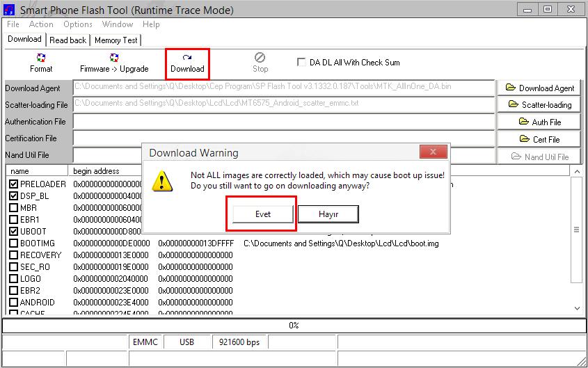Tick the RECOVERY partition checkbox

tap(14, 255)
